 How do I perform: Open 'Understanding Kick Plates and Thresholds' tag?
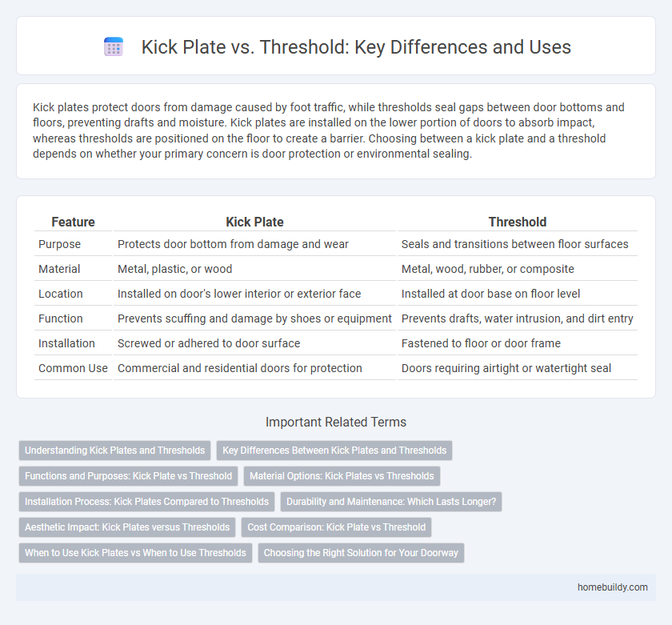[x=114, y=451]
